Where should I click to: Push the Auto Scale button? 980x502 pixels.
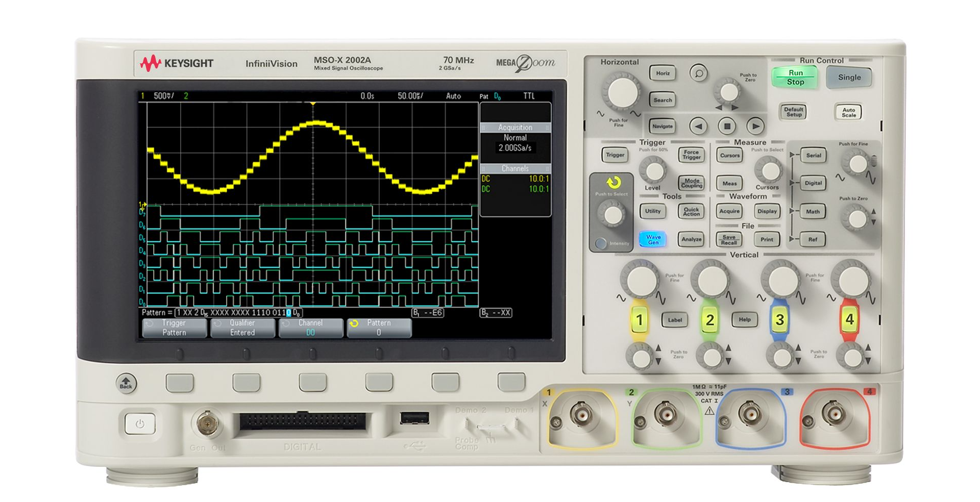[848, 112]
